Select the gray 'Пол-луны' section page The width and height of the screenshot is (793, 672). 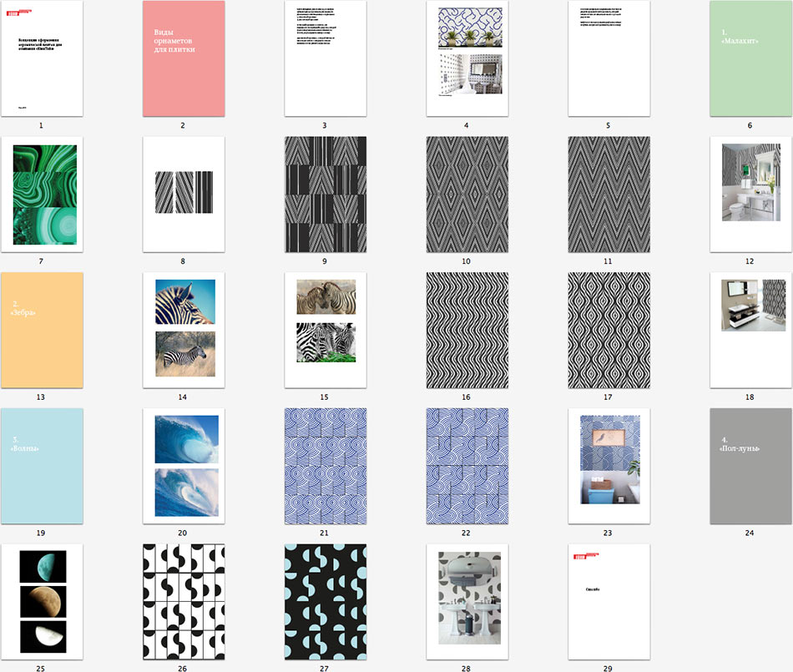tap(750, 466)
